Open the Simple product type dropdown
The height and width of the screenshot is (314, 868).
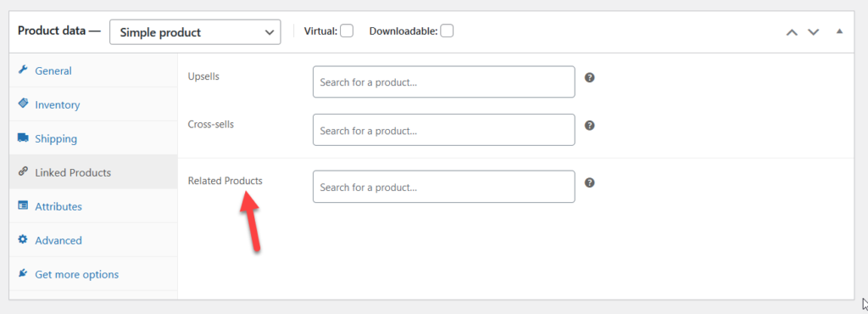pyautogui.click(x=196, y=32)
